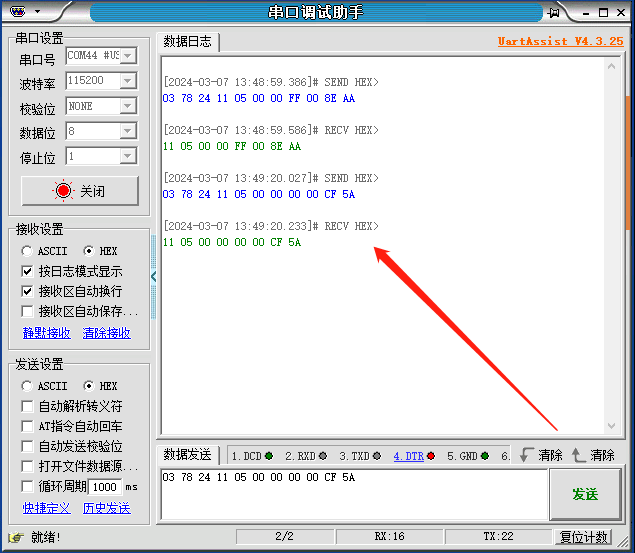
Task: Switch to the 数据日志 tab
Action: (x=187, y=41)
